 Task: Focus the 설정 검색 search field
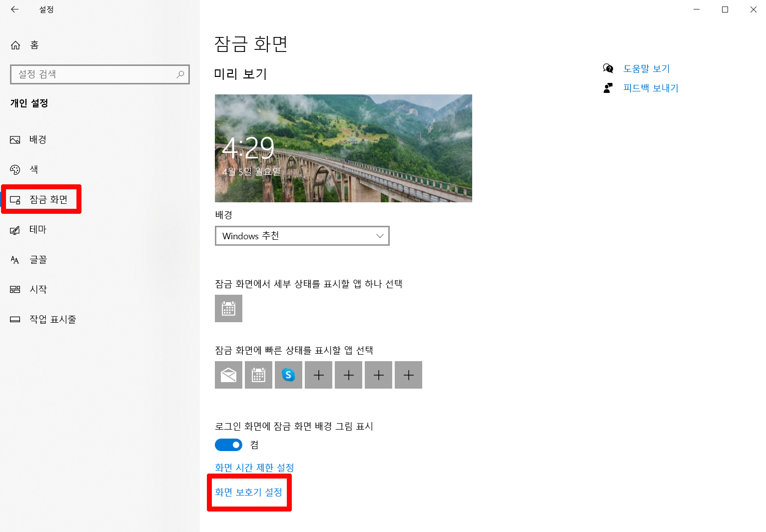100,74
